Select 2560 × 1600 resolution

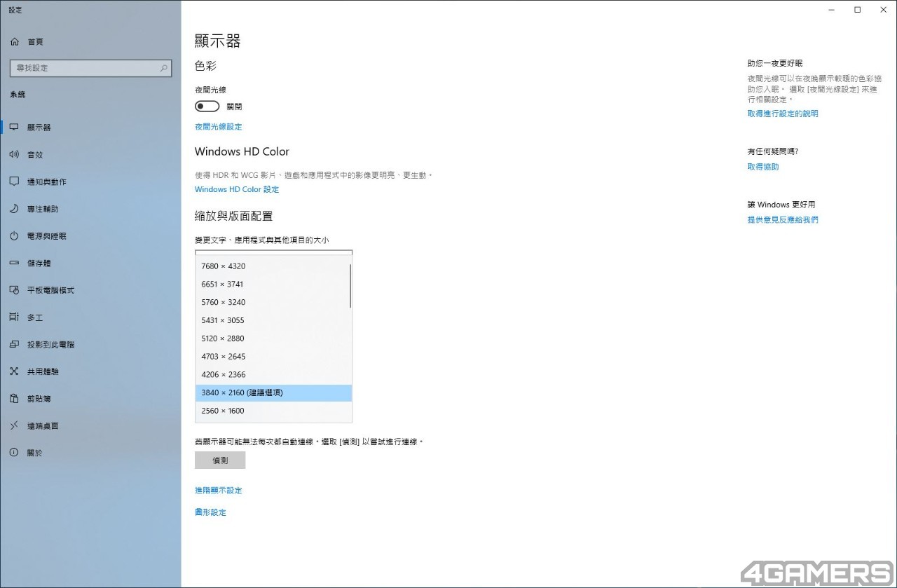coord(273,411)
